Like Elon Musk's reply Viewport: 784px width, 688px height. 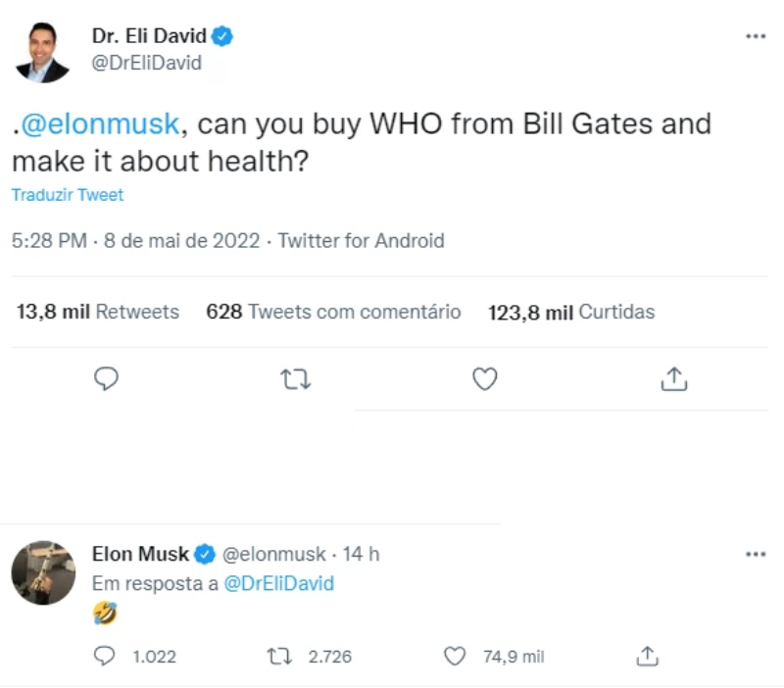click(455, 657)
